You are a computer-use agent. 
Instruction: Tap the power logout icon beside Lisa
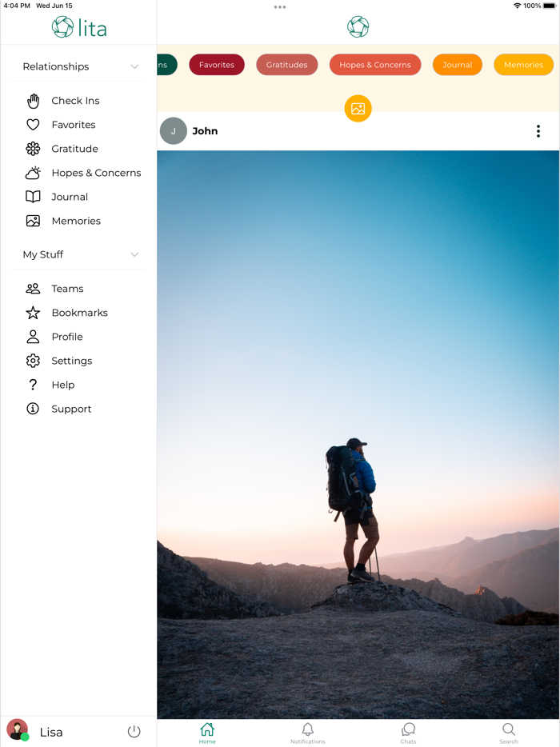click(134, 731)
